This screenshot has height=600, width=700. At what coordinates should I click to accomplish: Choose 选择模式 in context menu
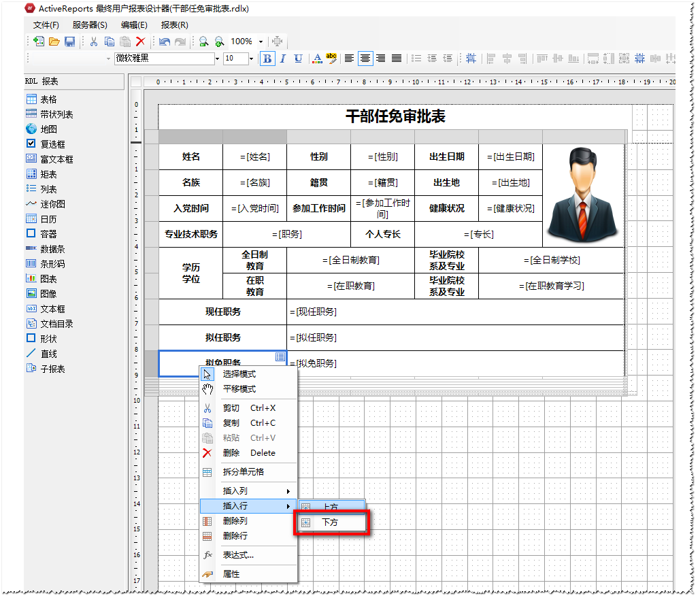248,374
